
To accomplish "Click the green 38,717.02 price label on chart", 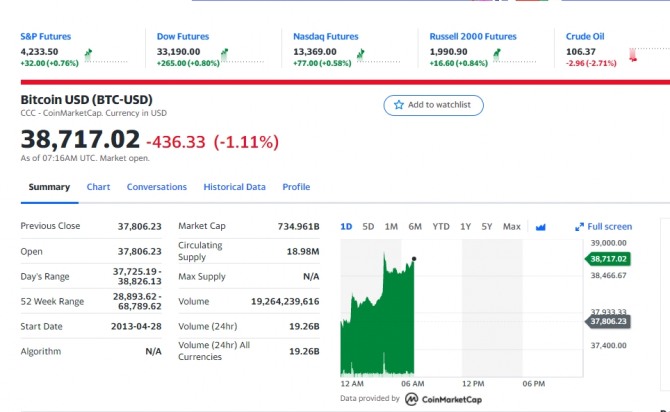I will click(x=608, y=259).
